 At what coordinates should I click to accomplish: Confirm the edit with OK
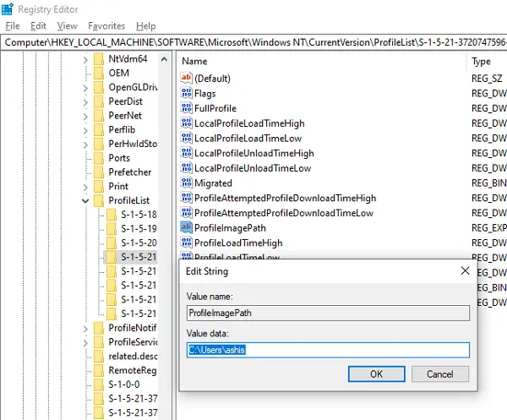[x=376, y=374]
